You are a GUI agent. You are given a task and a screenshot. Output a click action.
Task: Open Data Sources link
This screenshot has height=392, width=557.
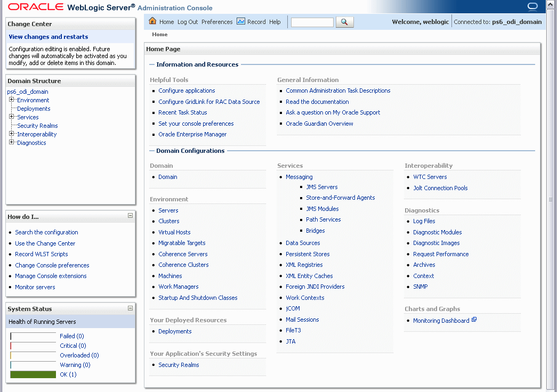tap(303, 243)
